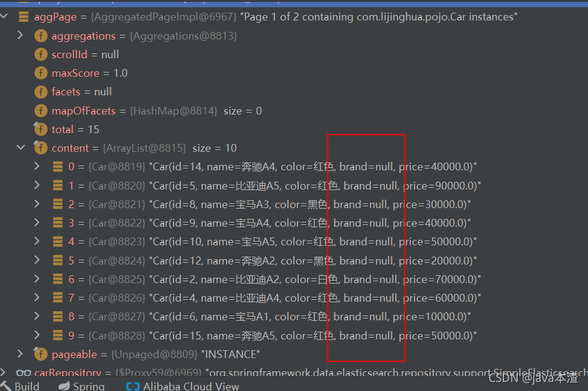
Task: Expand the pageable field
Action: (x=20, y=354)
